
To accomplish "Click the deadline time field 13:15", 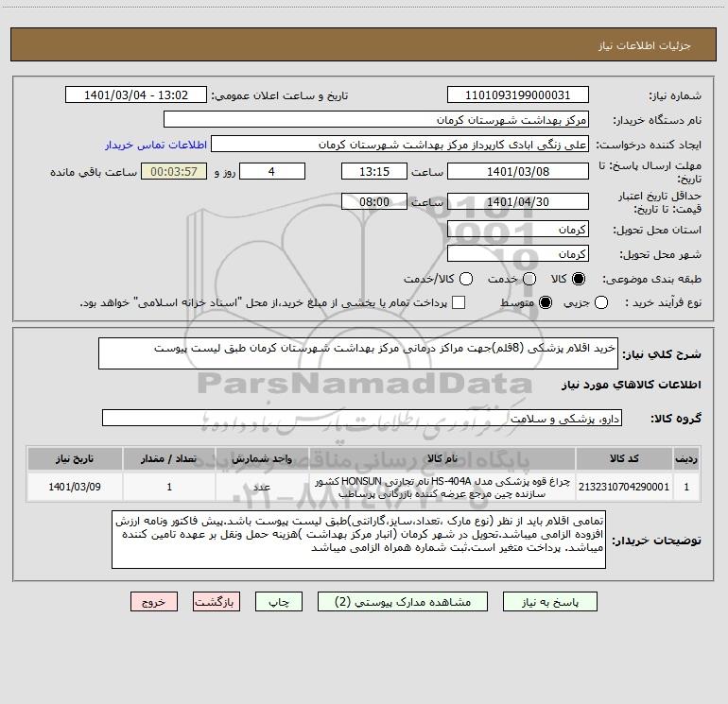I will pyautogui.click(x=374, y=171).
